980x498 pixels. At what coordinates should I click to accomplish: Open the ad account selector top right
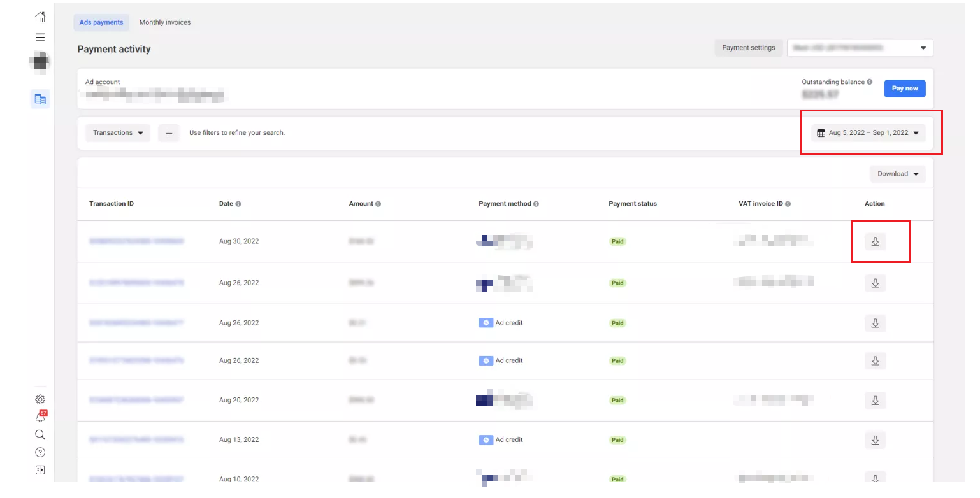click(x=860, y=47)
